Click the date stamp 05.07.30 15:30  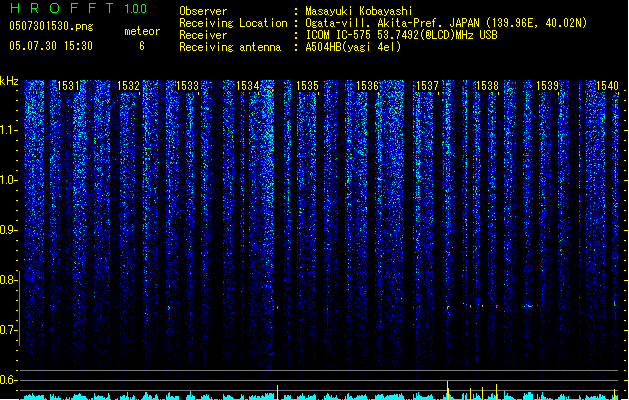[x=51, y=46]
